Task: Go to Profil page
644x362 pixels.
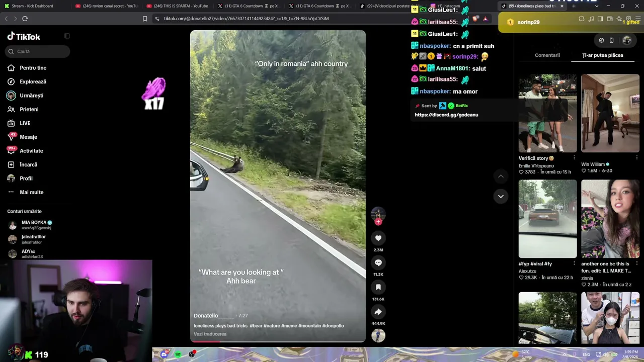Action: click(26, 178)
